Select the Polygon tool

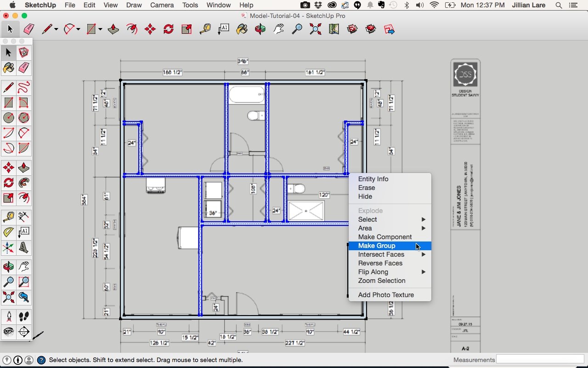(24, 118)
